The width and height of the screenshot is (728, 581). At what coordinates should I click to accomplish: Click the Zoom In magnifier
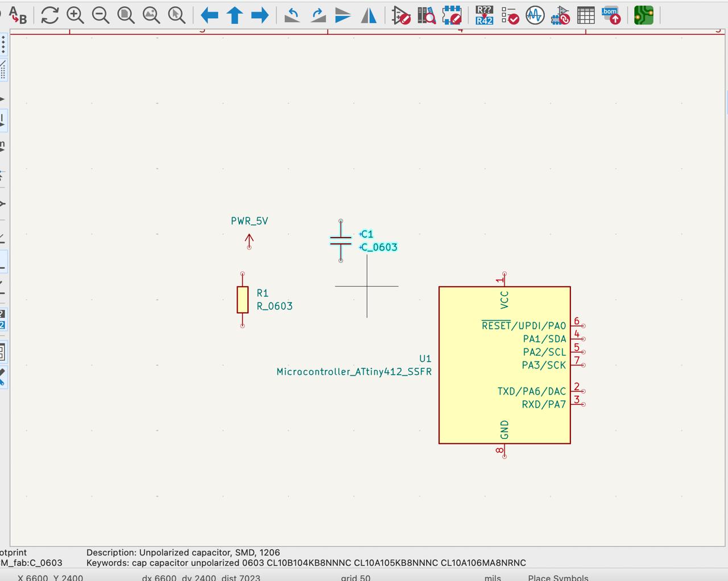(75, 15)
